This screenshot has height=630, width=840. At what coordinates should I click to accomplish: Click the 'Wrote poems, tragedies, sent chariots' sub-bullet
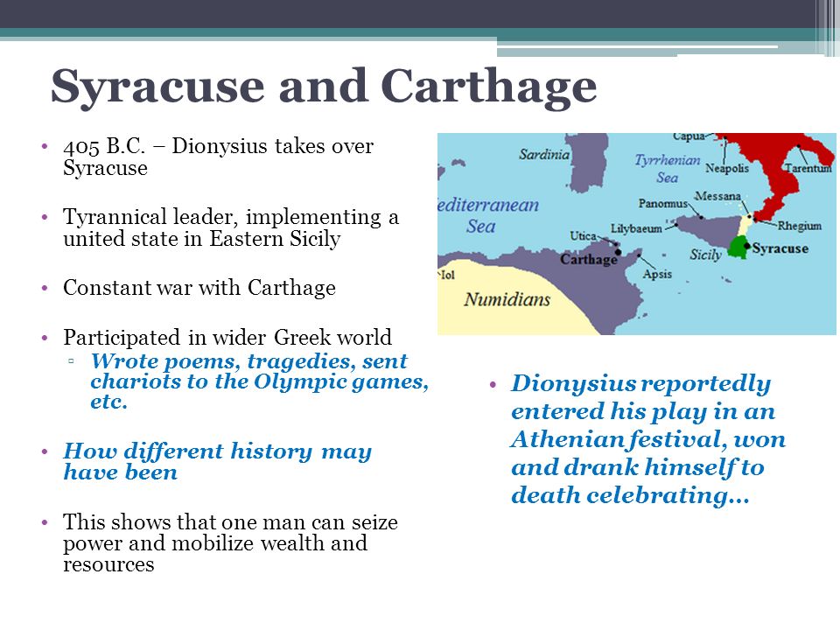[259, 381]
